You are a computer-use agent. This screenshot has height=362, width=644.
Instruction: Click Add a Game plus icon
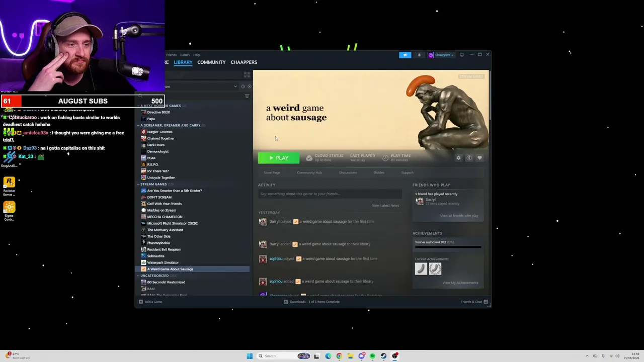141,302
